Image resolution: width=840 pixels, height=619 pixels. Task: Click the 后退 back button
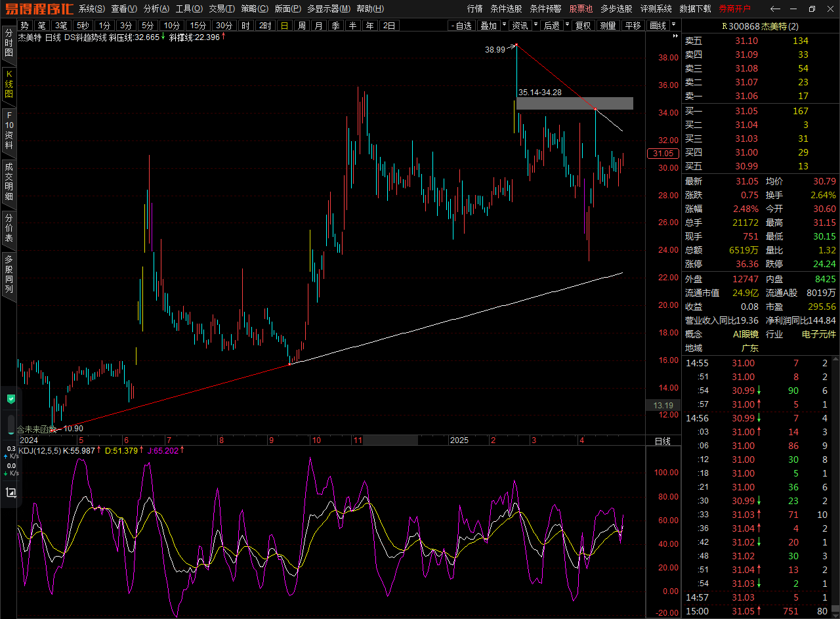(552, 26)
